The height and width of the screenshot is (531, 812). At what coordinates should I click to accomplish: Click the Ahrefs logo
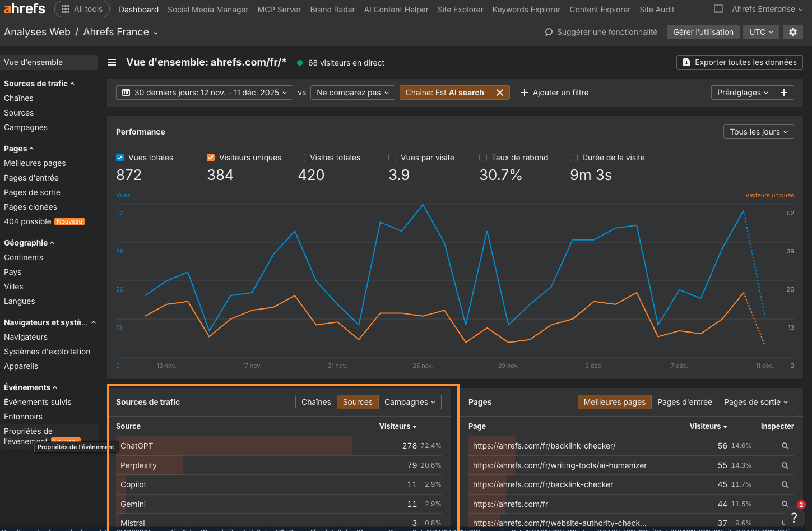[x=25, y=9]
